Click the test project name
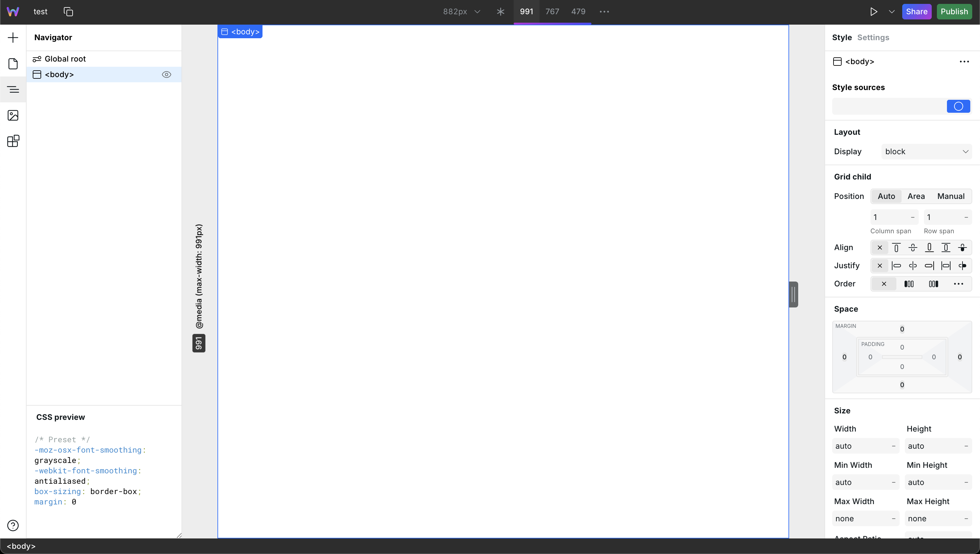Image resolution: width=980 pixels, height=554 pixels. click(40, 12)
